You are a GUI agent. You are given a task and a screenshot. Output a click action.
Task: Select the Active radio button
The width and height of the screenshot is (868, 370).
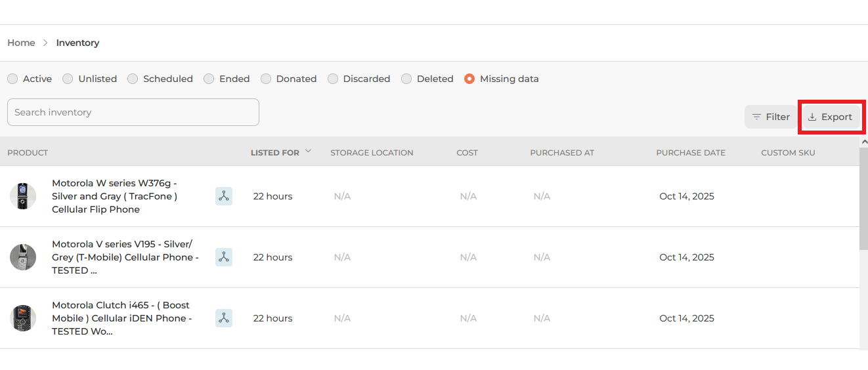[12, 79]
